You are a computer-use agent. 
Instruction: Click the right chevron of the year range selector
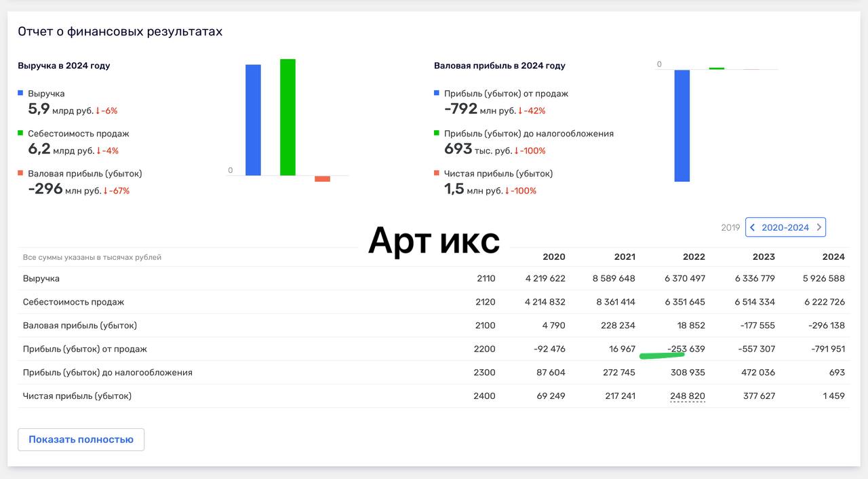tap(818, 227)
